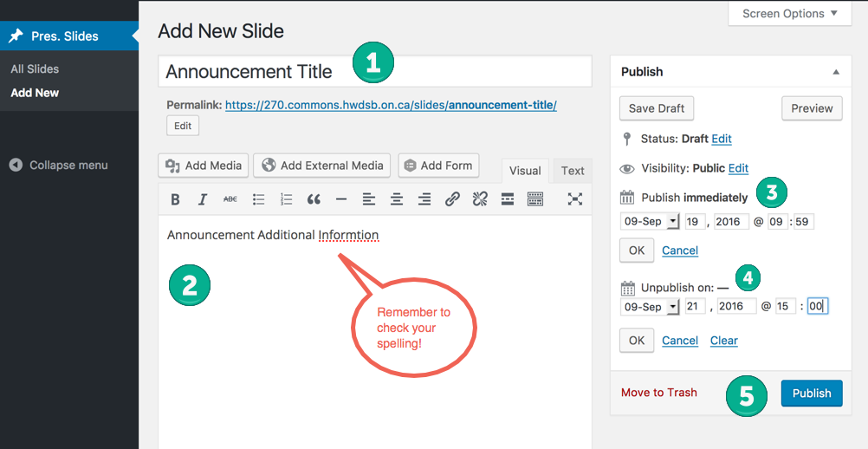Click the Status pin icon

pyautogui.click(x=626, y=139)
